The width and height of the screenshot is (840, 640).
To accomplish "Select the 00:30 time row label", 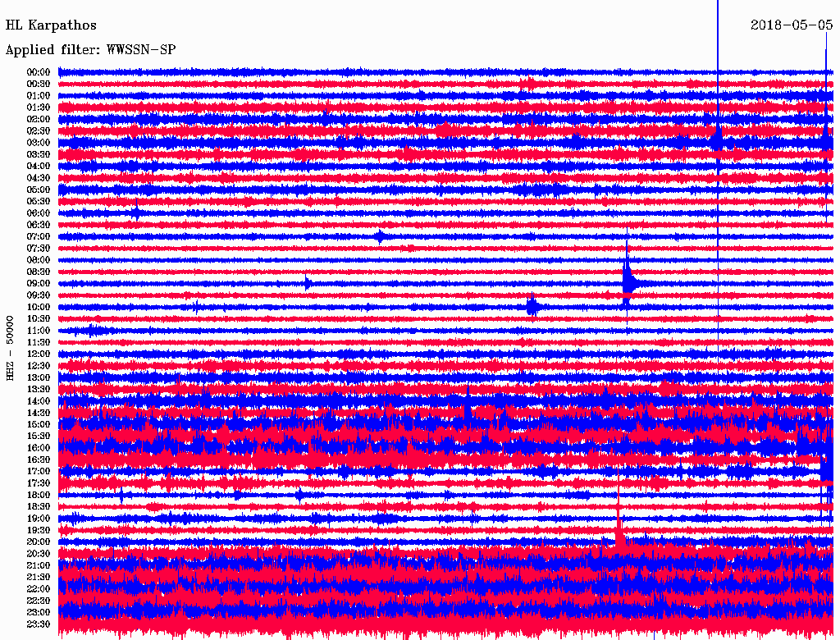I will 39,84.
